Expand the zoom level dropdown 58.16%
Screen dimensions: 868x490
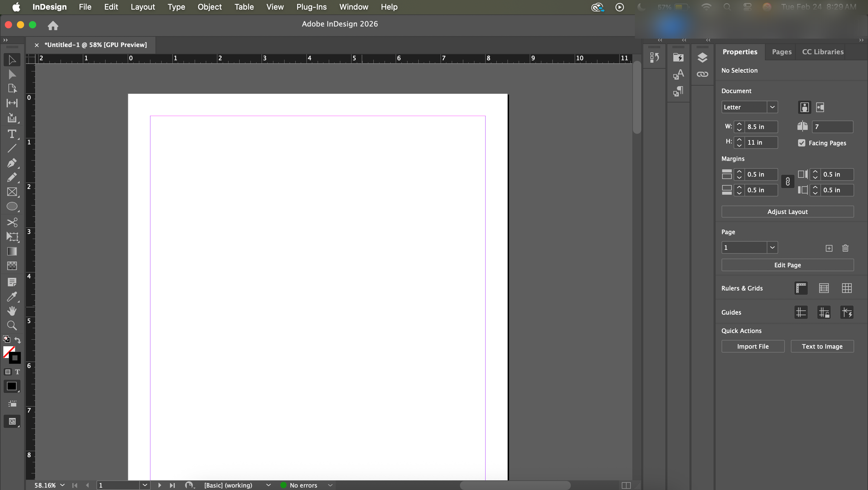click(x=62, y=485)
